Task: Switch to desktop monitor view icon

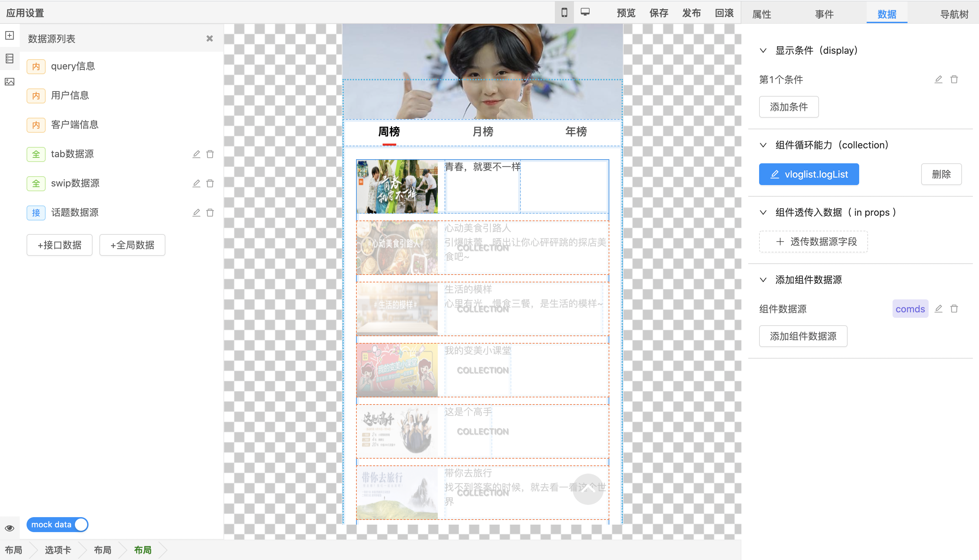Action: pyautogui.click(x=585, y=12)
